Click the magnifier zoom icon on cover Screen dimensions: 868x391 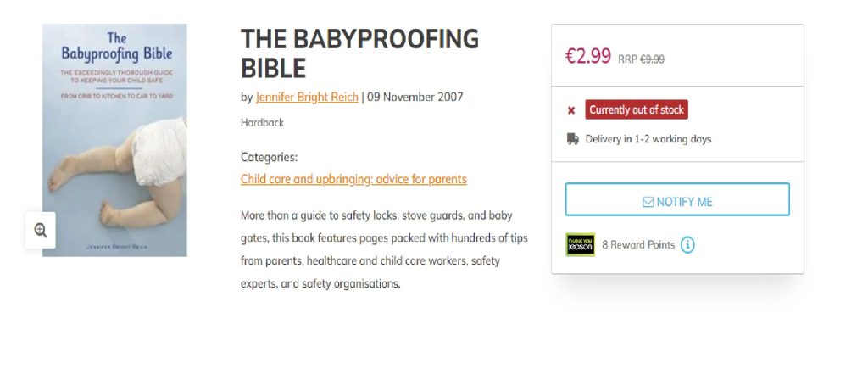[x=41, y=230]
